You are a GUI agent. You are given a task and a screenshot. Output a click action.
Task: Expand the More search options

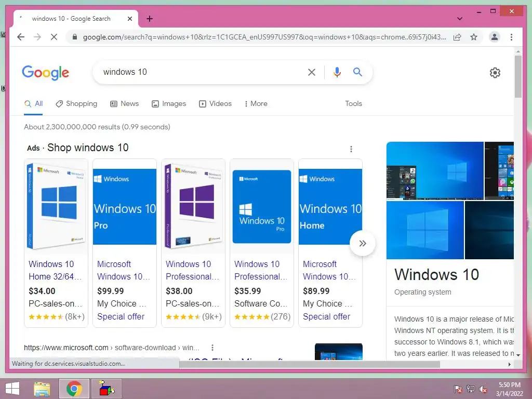click(x=256, y=104)
